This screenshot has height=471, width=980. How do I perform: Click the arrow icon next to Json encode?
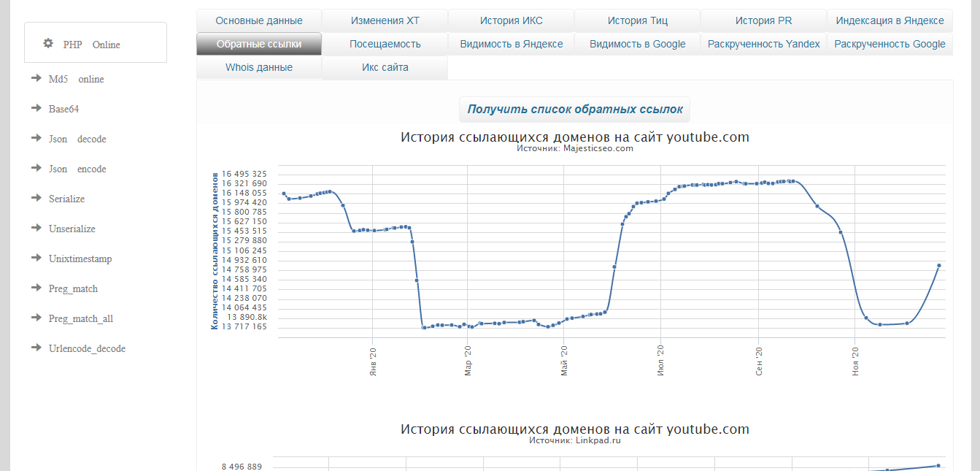click(36, 168)
